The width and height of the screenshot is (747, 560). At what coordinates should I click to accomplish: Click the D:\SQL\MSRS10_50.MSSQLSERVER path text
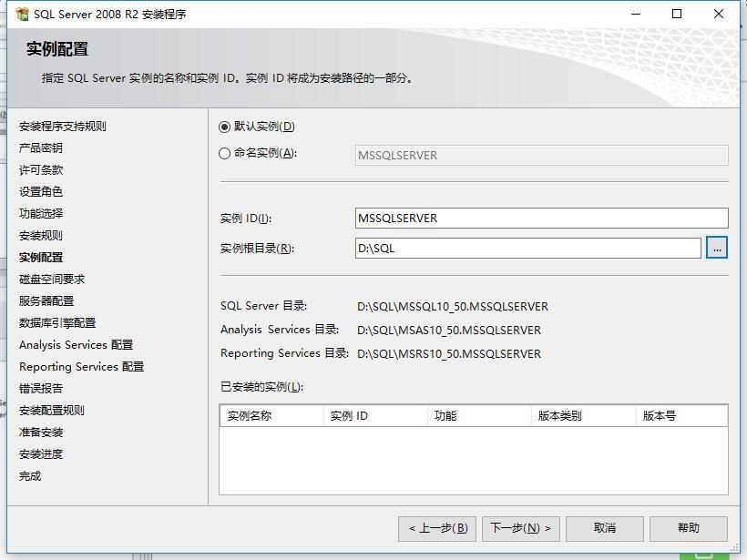[x=449, y=354]
